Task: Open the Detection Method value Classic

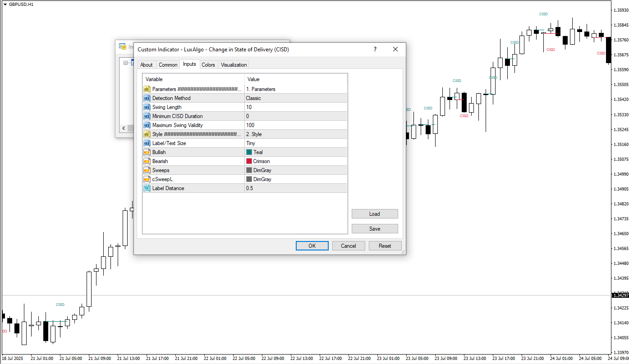Action: pyautogui.click(x=296, y=98)
